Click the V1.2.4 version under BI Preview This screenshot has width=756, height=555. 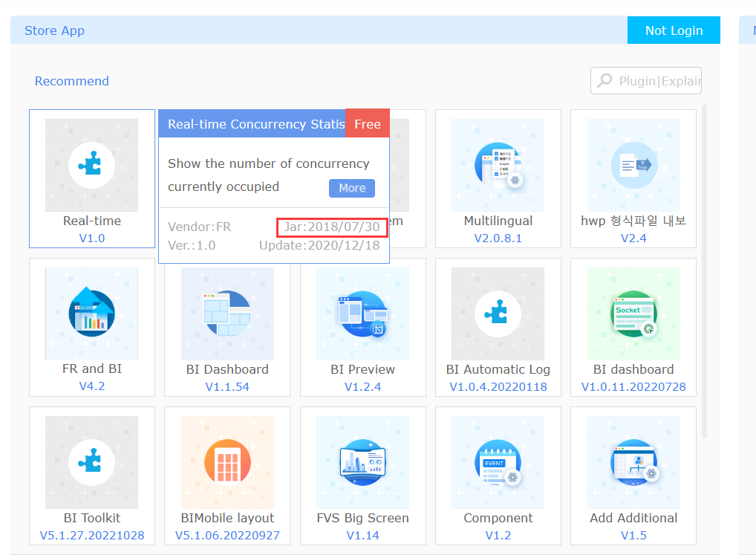(x=362, y=386)
